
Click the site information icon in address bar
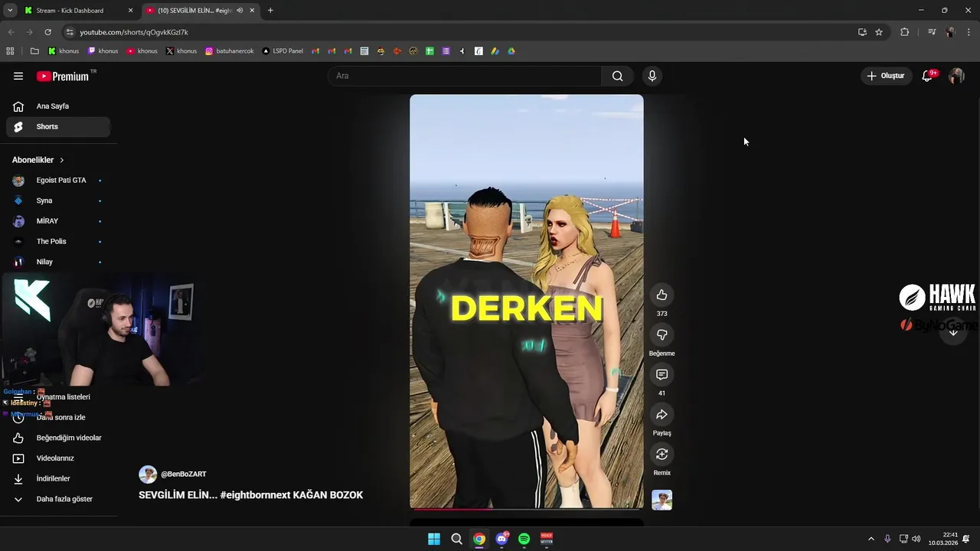[x=70, y=32]
